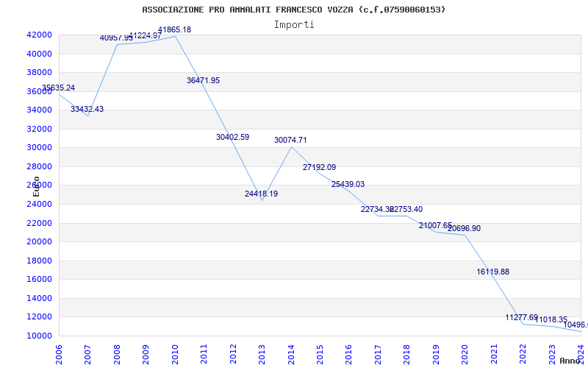Click y-axis value 38000
The image size is (588, 368).
(39, 72)
